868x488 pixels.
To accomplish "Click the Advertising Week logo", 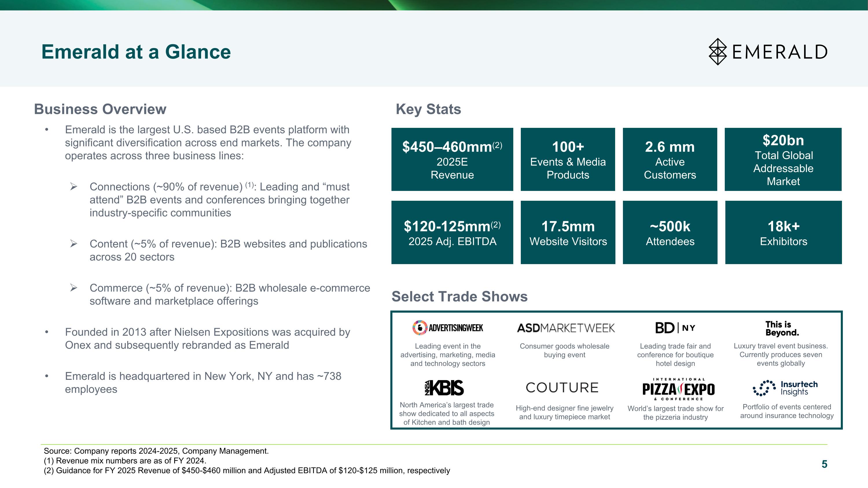I will (448, 328).
